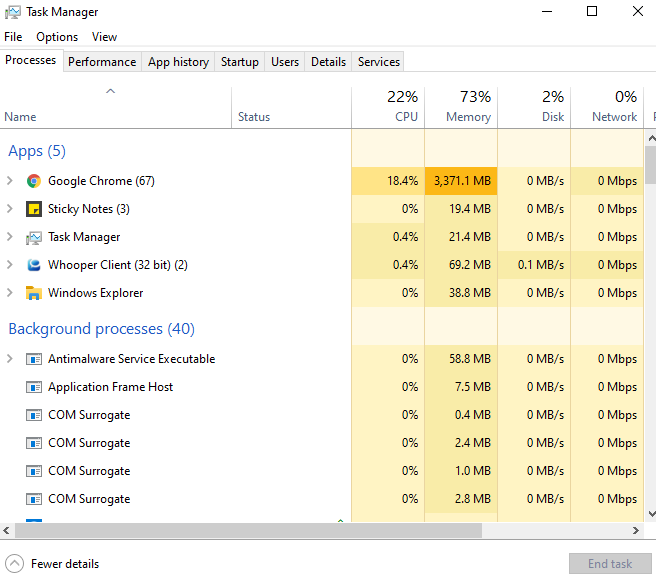Viewport: 656px width, 582px height.
Task: Click the Fewer details arrow icon
Action: click(14, 564)
